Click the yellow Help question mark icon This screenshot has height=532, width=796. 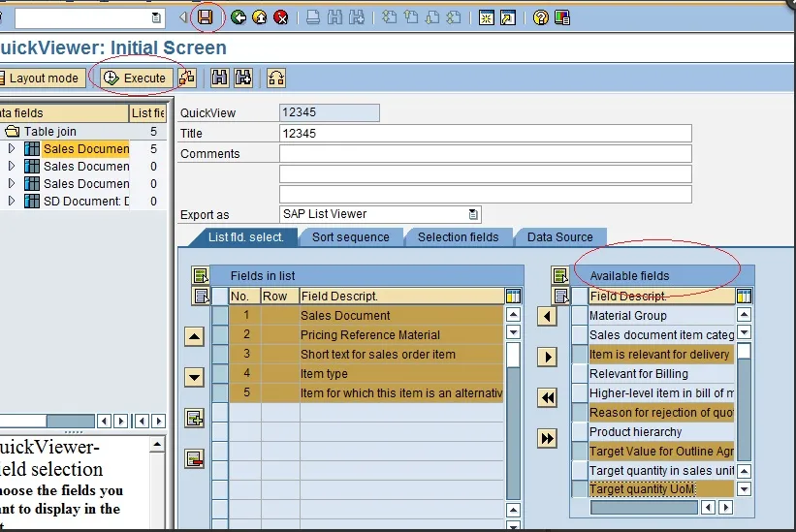[541, 16]
